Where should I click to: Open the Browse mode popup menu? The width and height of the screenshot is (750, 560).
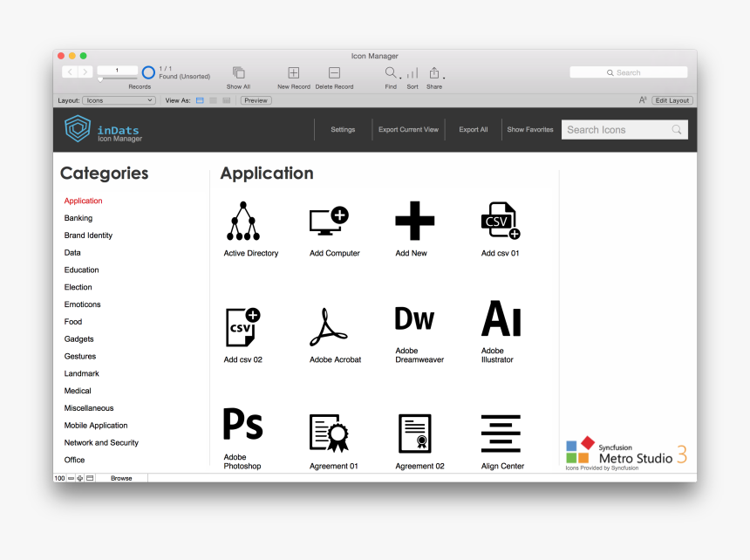click(x=121, y=478)
